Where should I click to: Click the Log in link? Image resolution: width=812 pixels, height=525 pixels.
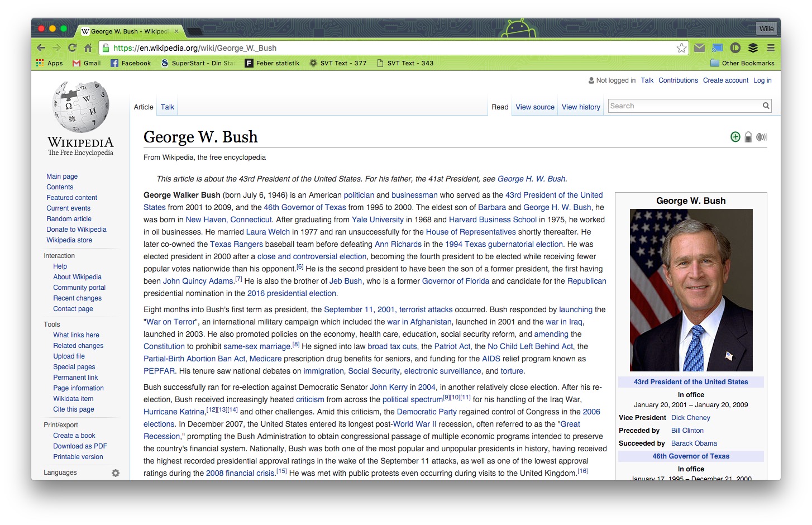tap(762, 80)
